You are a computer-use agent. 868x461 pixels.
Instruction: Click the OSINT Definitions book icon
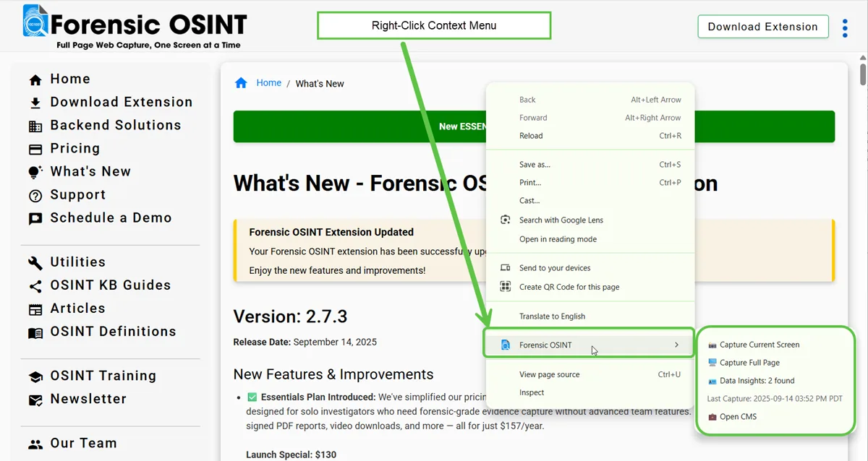tap(35, 332)
